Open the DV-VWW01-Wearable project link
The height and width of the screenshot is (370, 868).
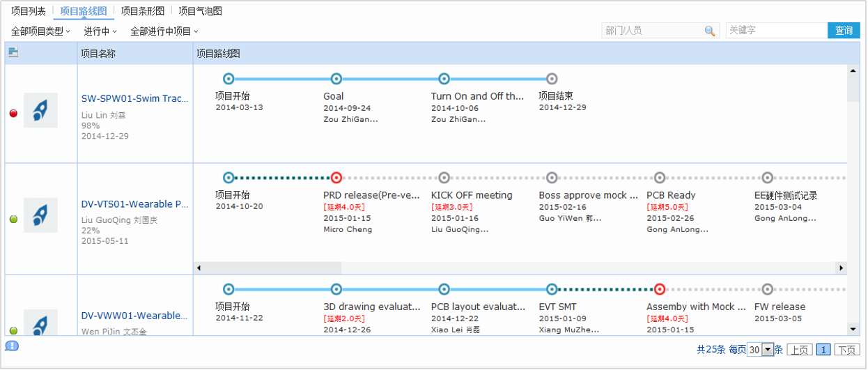point(135,316)
